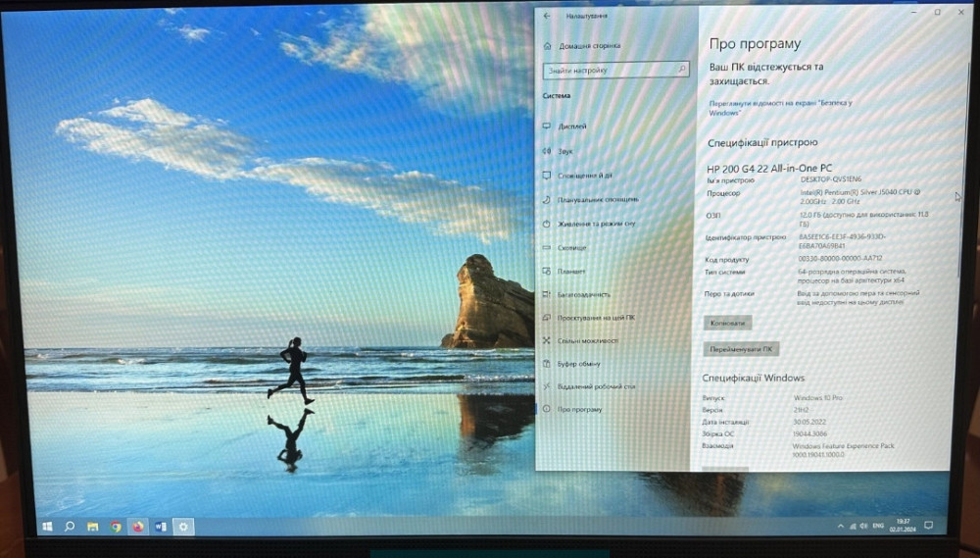The height and width of the screenshot is (558, 980).
Task: Open the Звук (Sound) settings page
Action: point(565,152)
